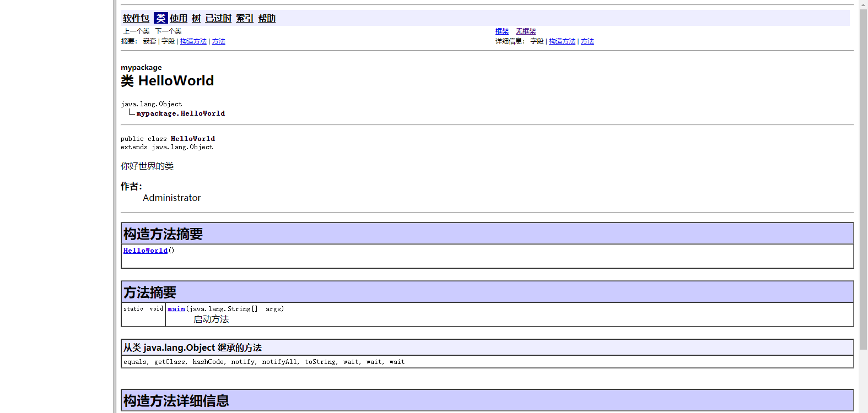Jump to 方法 in the 摘要 row

[x=219, y=41]
